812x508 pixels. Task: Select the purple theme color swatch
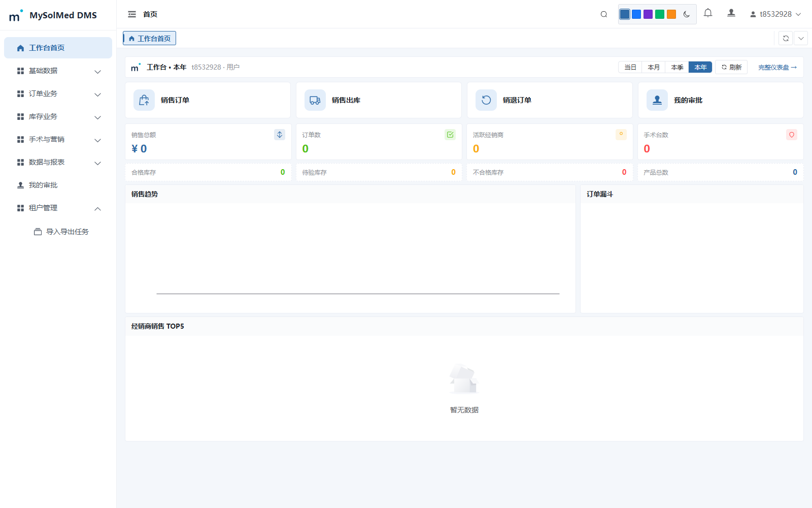(648, 14)
